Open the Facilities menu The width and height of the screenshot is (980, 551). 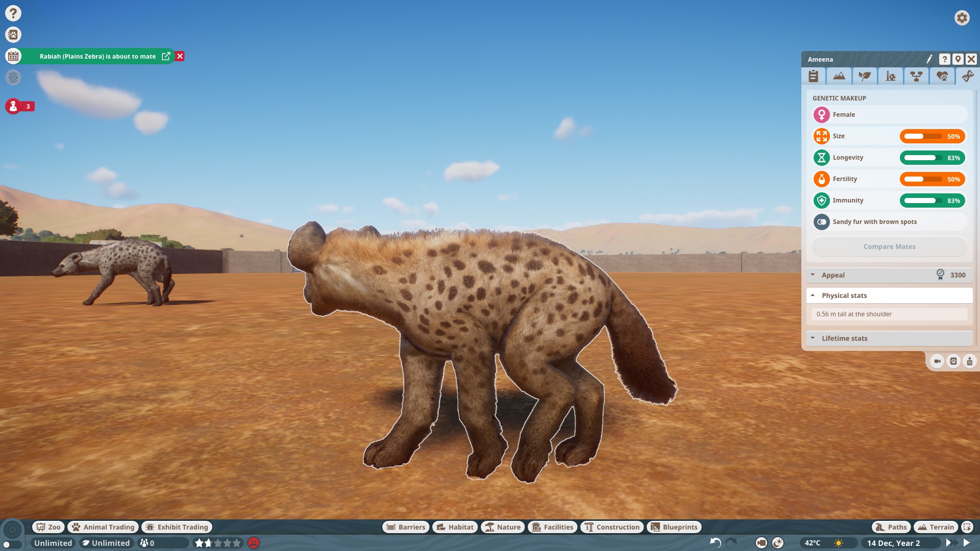tap(553, 527)
